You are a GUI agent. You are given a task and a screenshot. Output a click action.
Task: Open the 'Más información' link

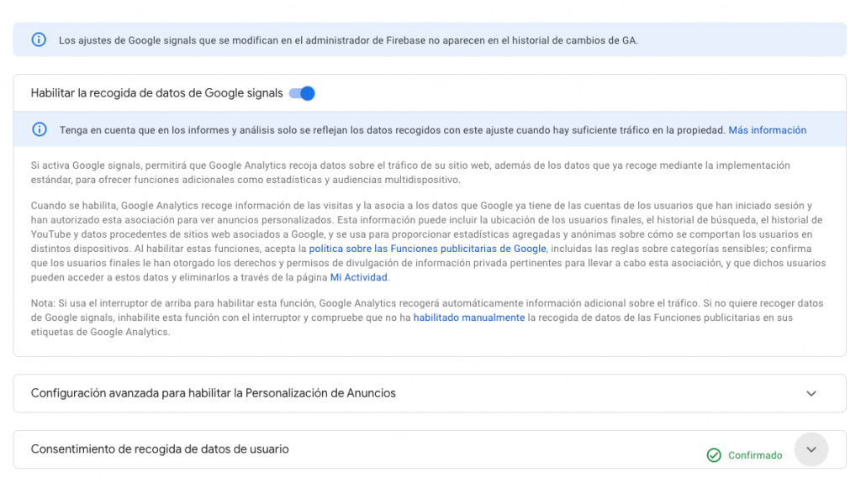(767, 130)
